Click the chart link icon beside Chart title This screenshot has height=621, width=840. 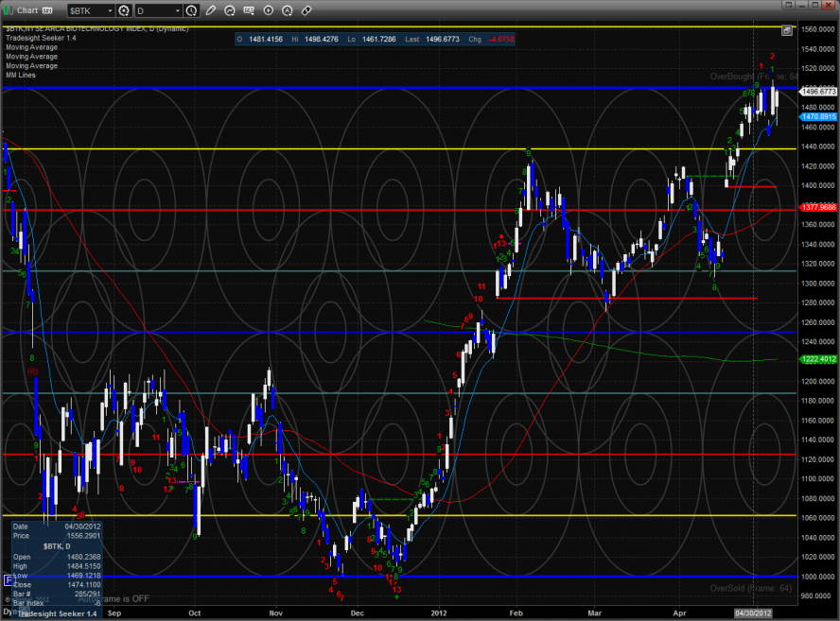coord(47,10)
